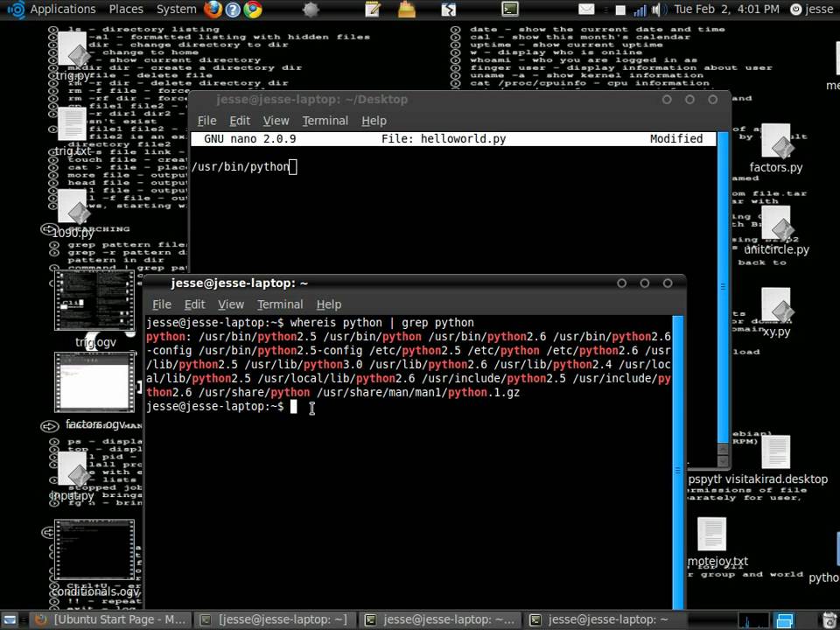
Task: Click the bottom prompt in the front terminal
Action: (x=215, y=406)
